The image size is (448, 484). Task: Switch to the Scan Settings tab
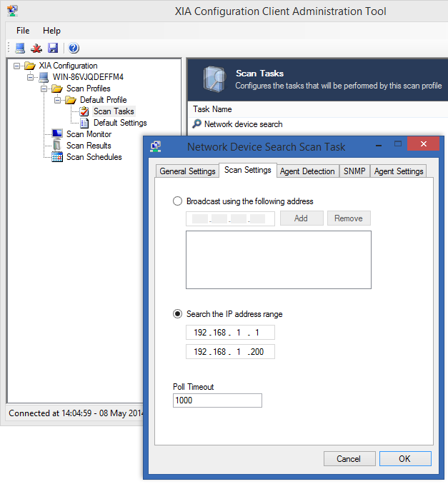(248, 170)
